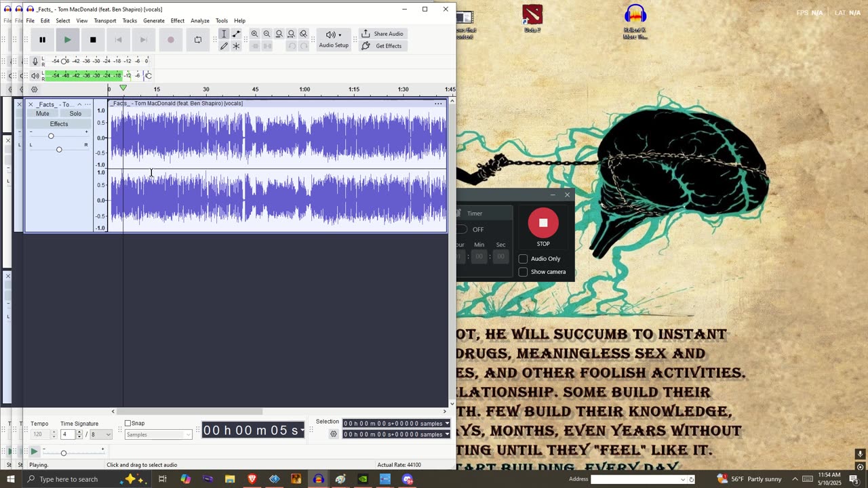Enable the Snap checkbox

[x=127, y=424]
